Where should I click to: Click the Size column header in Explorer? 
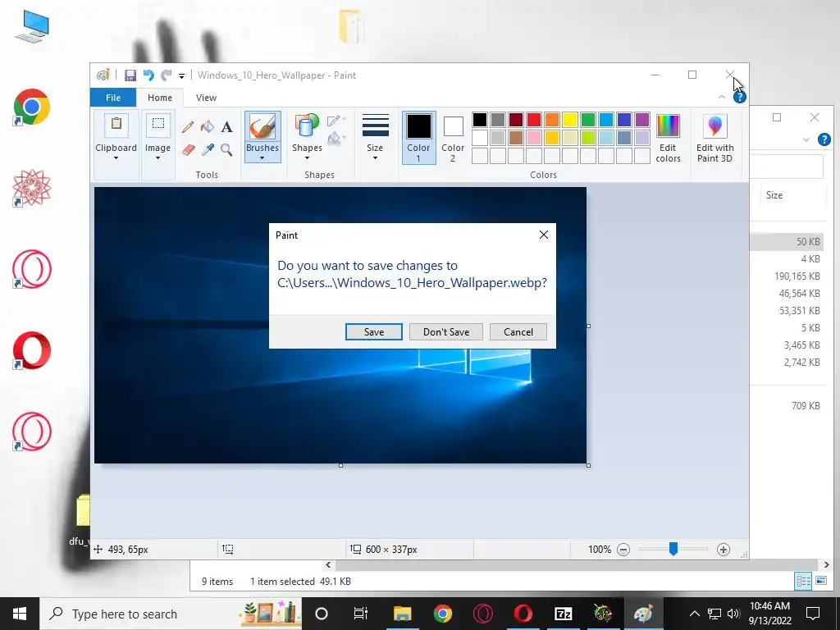pos(793,195)
